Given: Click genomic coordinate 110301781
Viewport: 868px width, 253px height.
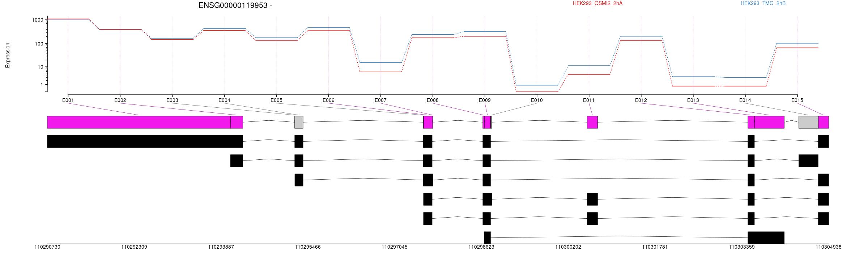Looking at the screenshot, I should tap(655, 247).
